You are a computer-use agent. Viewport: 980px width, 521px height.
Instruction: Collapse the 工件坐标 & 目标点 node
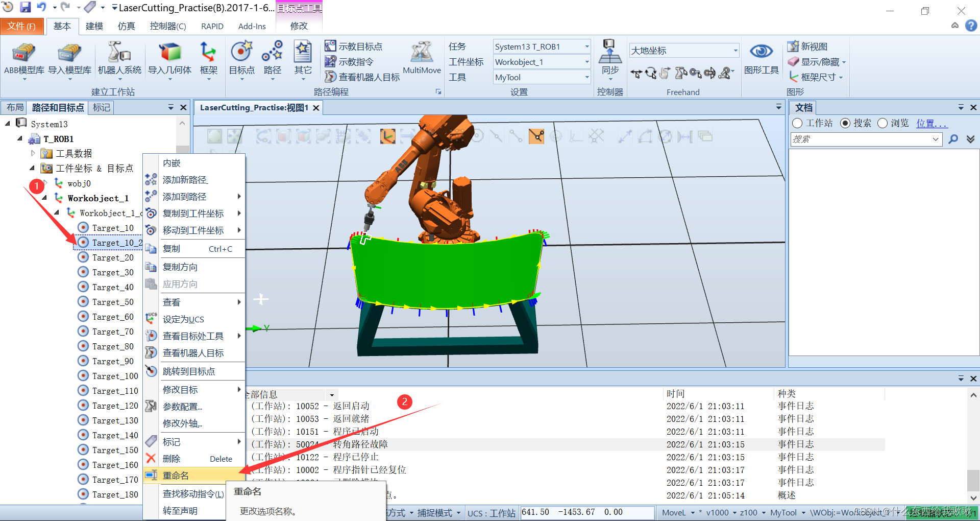(x=32, y=168)
